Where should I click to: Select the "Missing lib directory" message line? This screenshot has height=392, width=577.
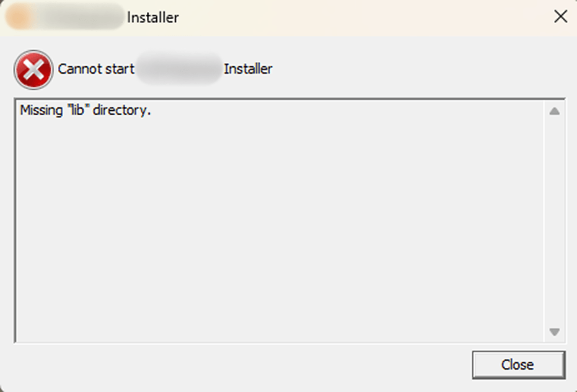coord(85,110)
